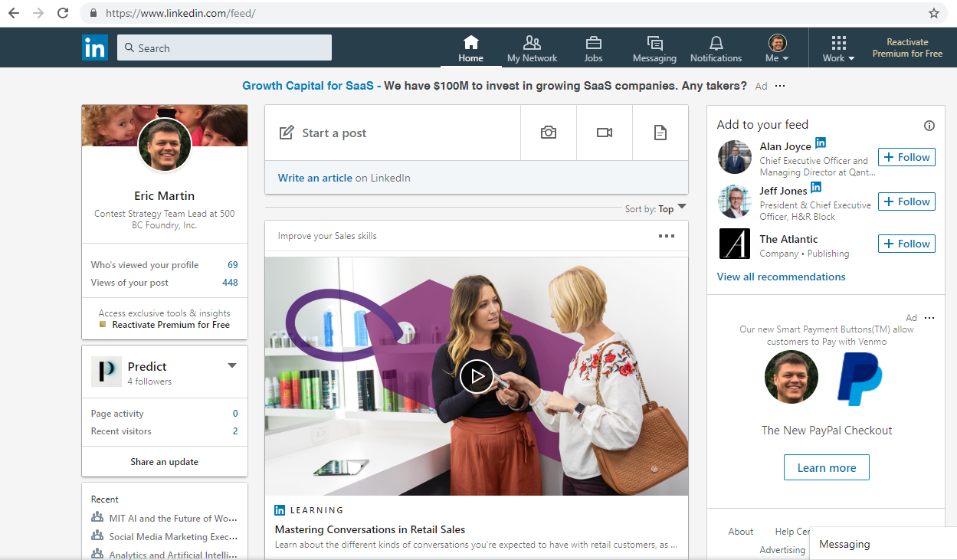Open Mastering Conversations in Retail Sales title
957x560 pixels.
click(370, 529)
